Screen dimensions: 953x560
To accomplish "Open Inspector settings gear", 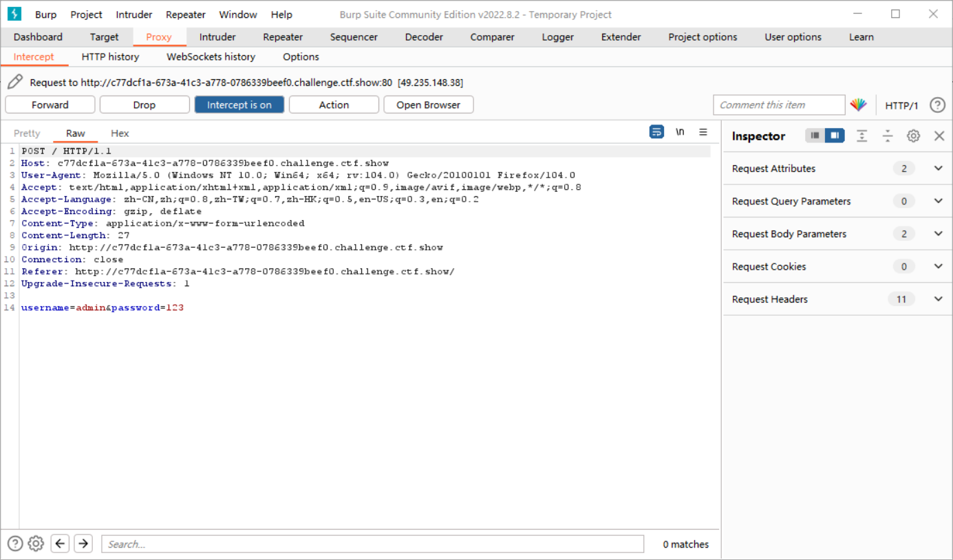I will (x=913, y=136).
